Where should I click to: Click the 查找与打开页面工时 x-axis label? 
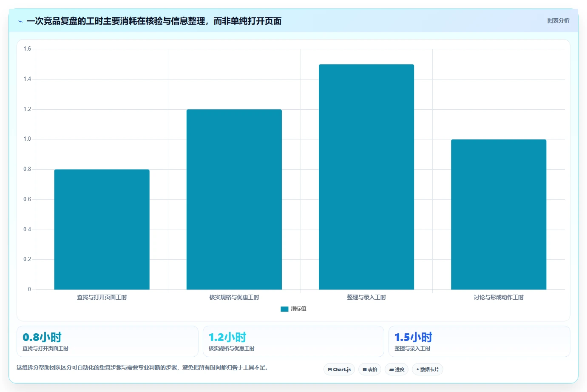coord(102,297)
